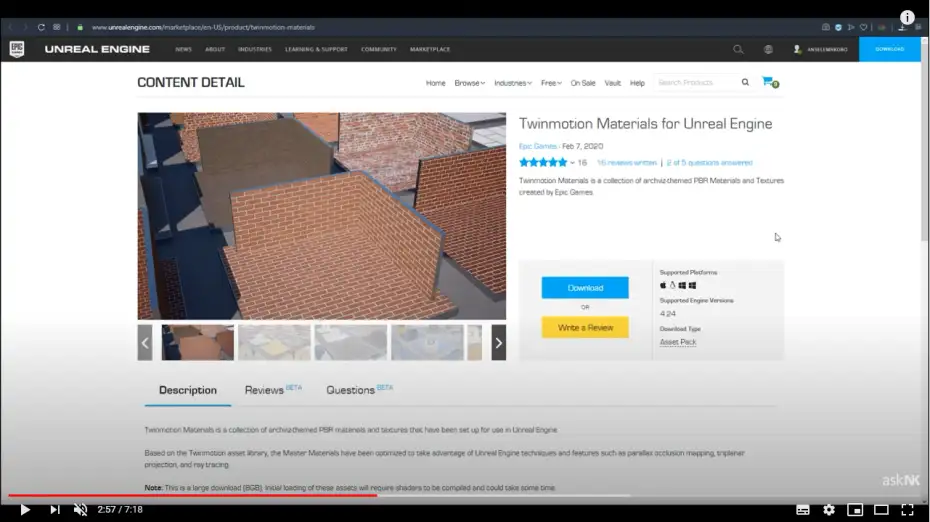Image resolution: width=930 pixels, height=522 pixels.
Task: Select the first brick wall thumbnail
Action: 198,342
